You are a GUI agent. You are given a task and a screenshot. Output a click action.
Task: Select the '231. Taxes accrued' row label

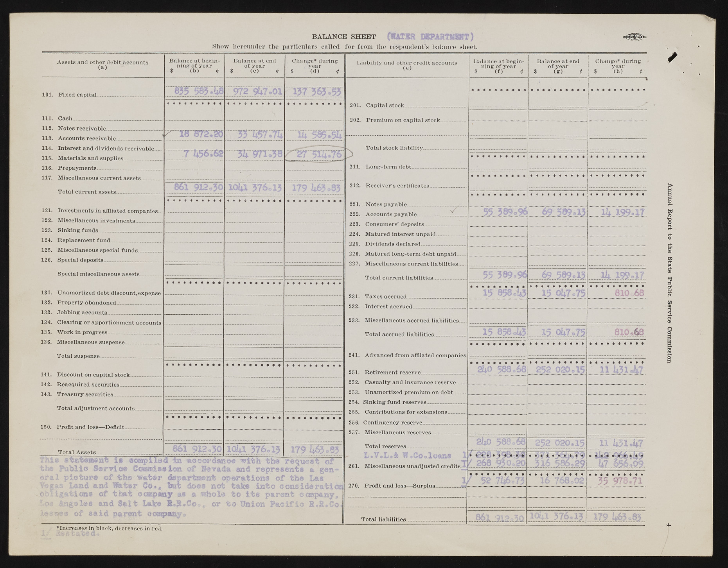tap(377, 297)
